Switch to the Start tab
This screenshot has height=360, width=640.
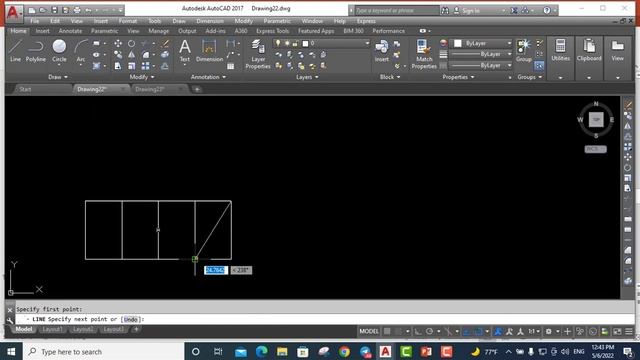[x=25, y=89]
